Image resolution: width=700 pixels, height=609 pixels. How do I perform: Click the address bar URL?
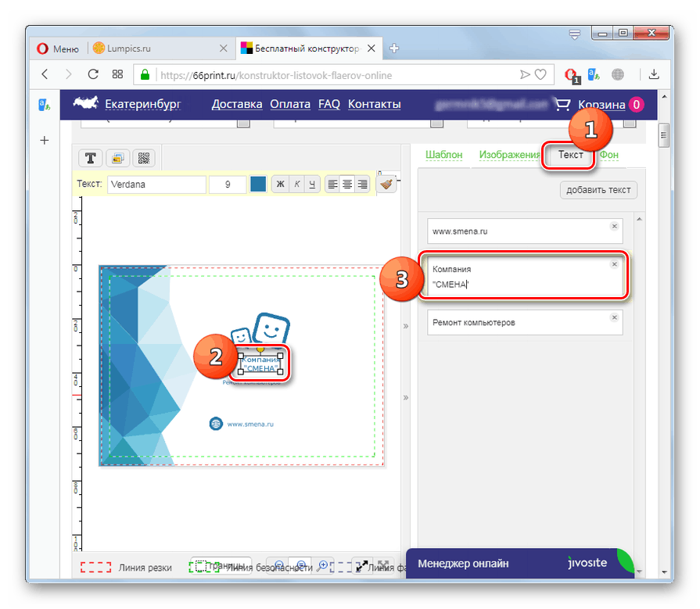pyautogui.click(x=276, y=75)
